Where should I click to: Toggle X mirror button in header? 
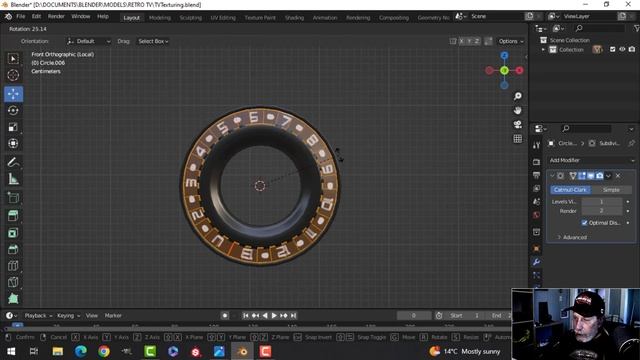[x=461, y=41]
